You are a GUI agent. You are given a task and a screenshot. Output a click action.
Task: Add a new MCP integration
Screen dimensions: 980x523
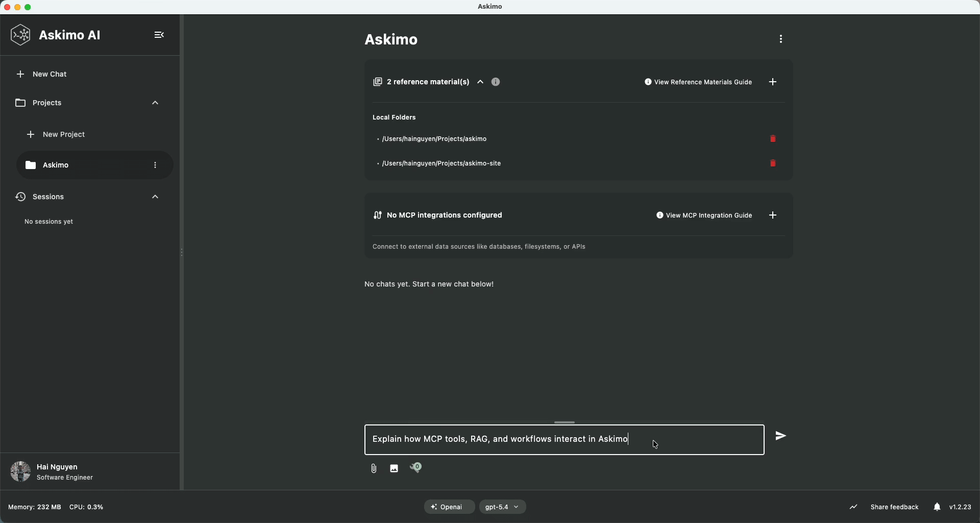(x=773, y=216)
